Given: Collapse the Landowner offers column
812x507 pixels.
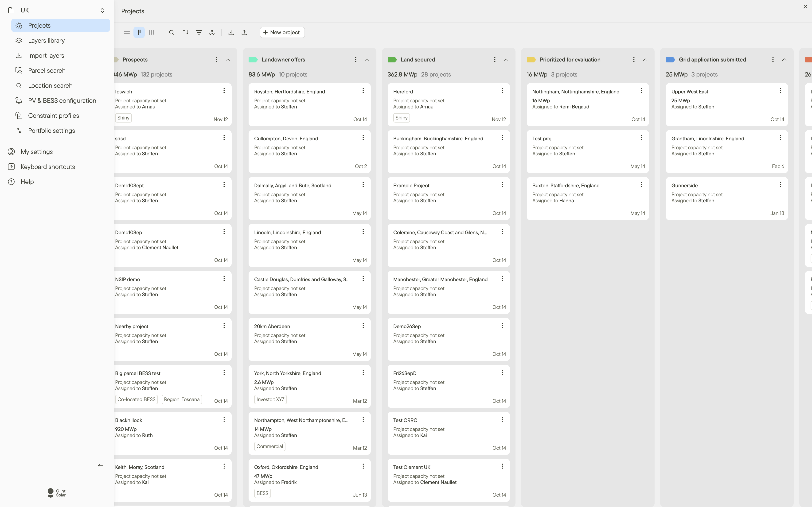Looking at the screenshot, I should 367,60.
